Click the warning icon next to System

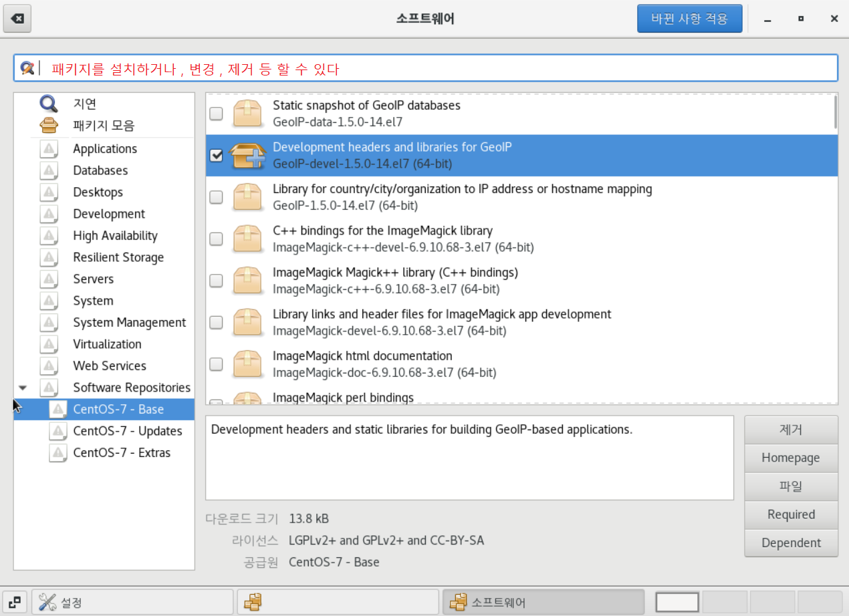[x=49, y=301]
